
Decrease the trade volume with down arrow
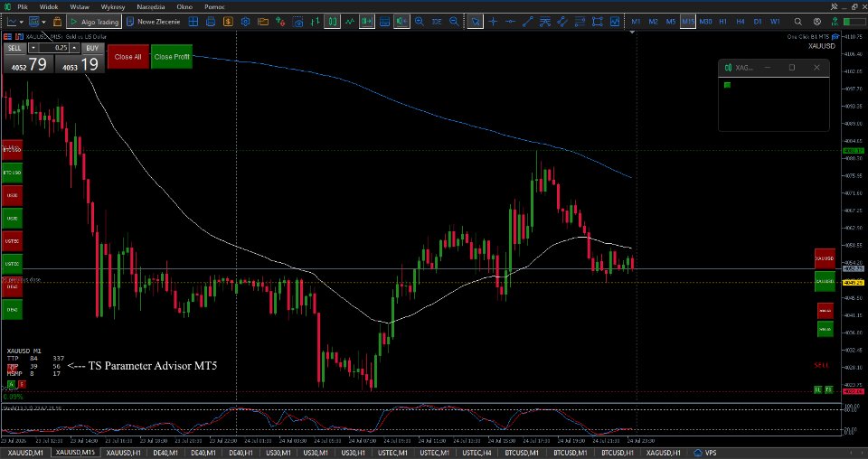[33, 48]
